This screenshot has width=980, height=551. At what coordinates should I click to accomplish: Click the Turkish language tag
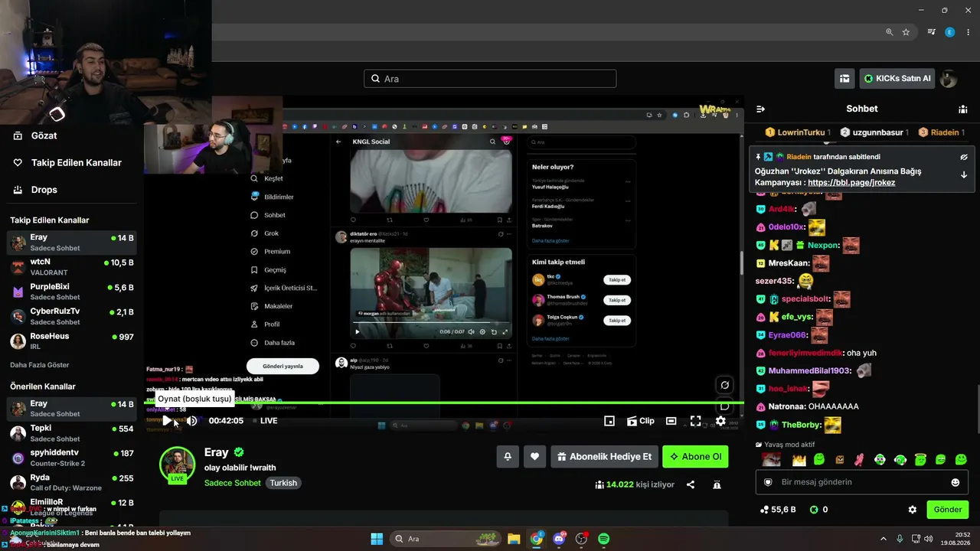coord(283,483)
